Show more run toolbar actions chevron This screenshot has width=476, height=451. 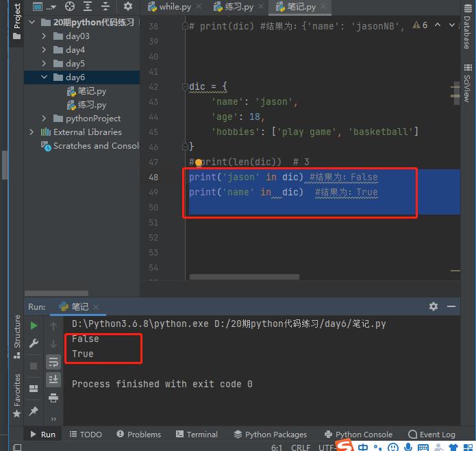[x=53, y=419]
